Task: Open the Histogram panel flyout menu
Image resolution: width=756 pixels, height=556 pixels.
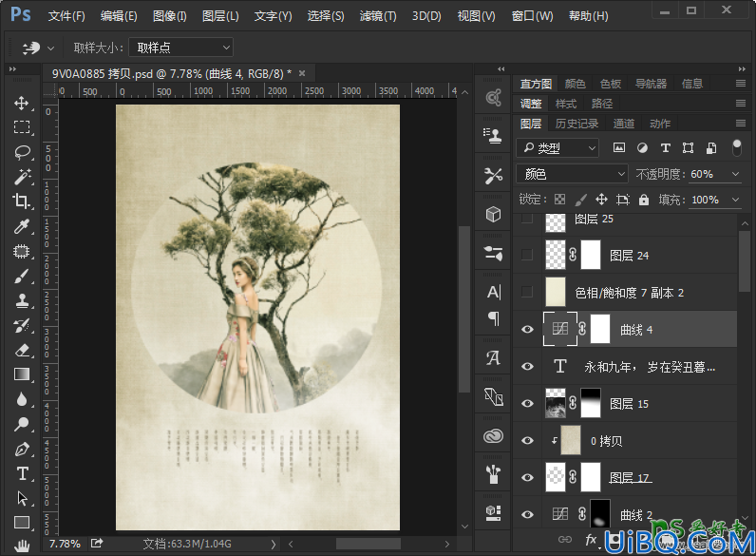Action: [741, 84]
